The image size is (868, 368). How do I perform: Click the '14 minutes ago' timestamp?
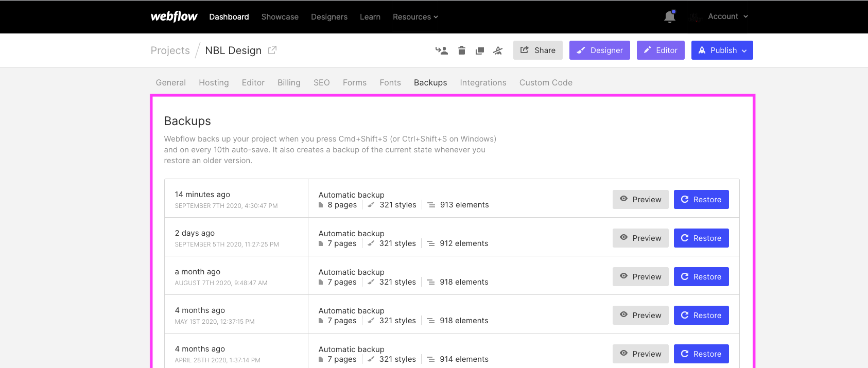click(202, 195)
